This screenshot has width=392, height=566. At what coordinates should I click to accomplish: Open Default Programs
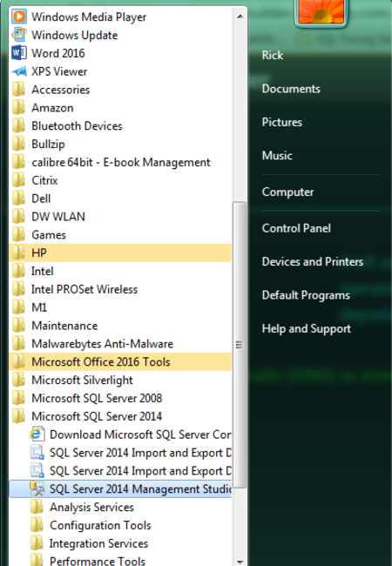coord(306,295)
